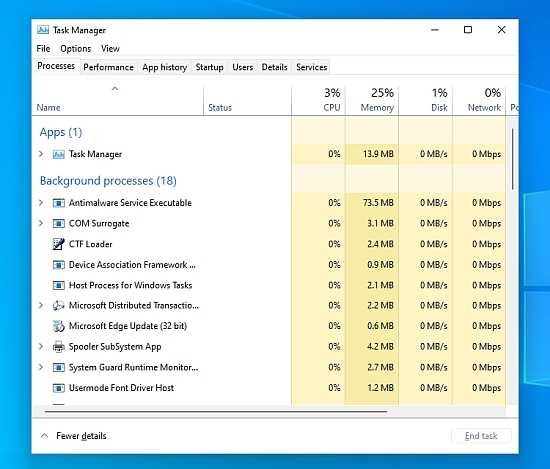Click the Microsoft Edge Update icon
Image resolution: width=550 pixels, height=469 pixels.
click(58, 326)
